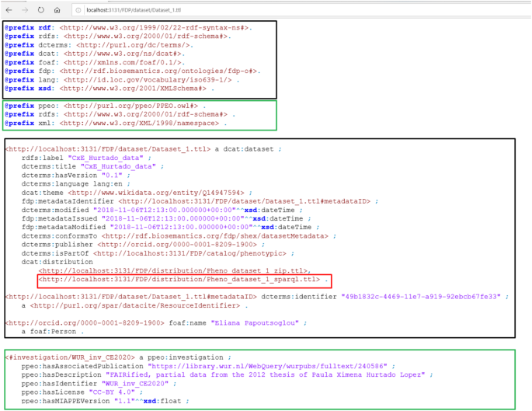Click the xml XML/1998/namespace prefix URL
Image resolution: width=532 pixels, height=411 pixels.
pyautogui.click(x=139, y=124)
